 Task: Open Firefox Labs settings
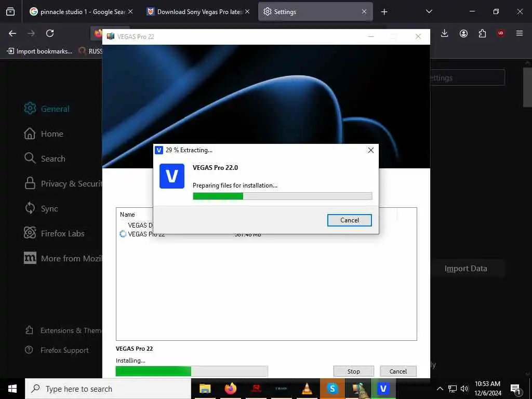click(54, 233)
